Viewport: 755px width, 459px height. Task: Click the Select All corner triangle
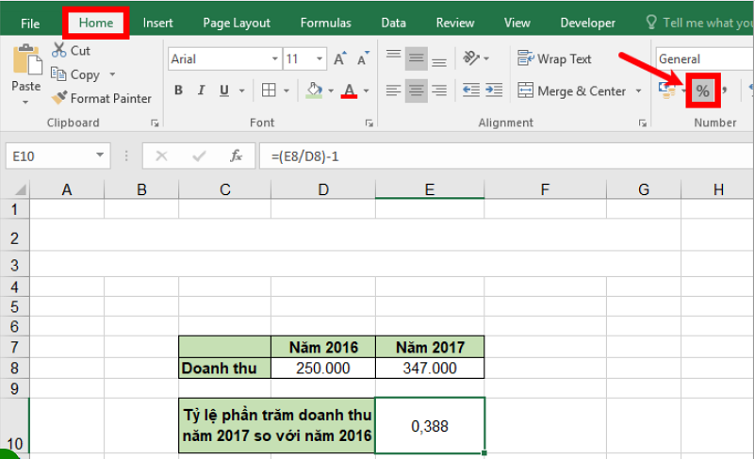(20, 189)
